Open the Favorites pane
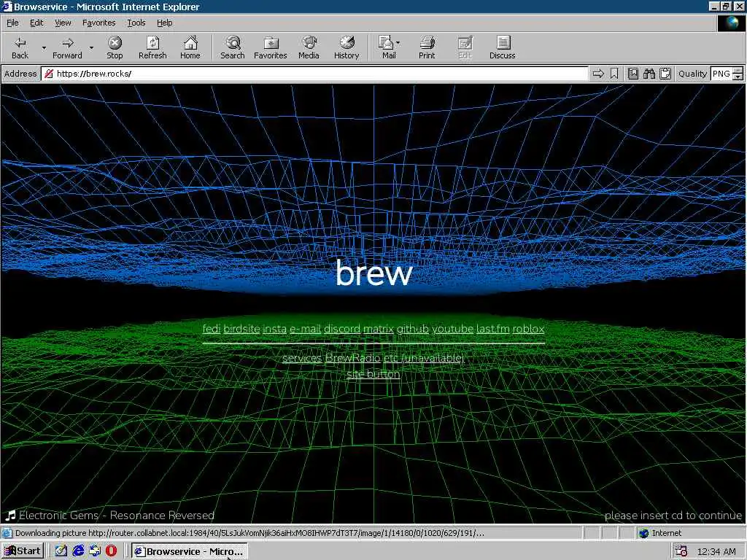The height and width of the screenshot is (560, 747). click(270, 47)
